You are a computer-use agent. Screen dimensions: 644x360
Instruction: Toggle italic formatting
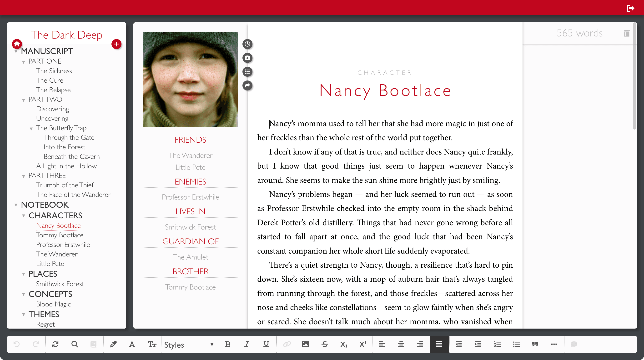(247, 344)
